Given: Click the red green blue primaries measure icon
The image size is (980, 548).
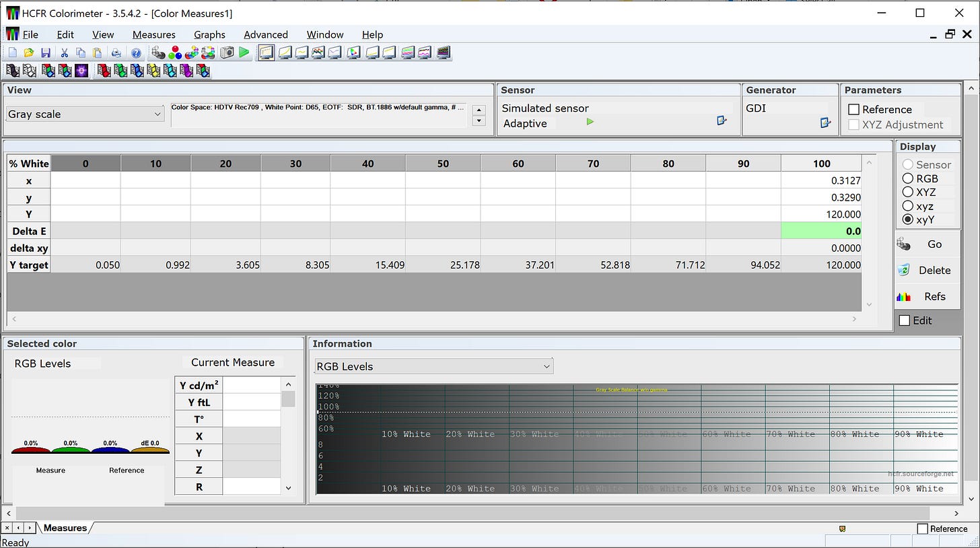Looking at the screenshot, I should [175, 53].
